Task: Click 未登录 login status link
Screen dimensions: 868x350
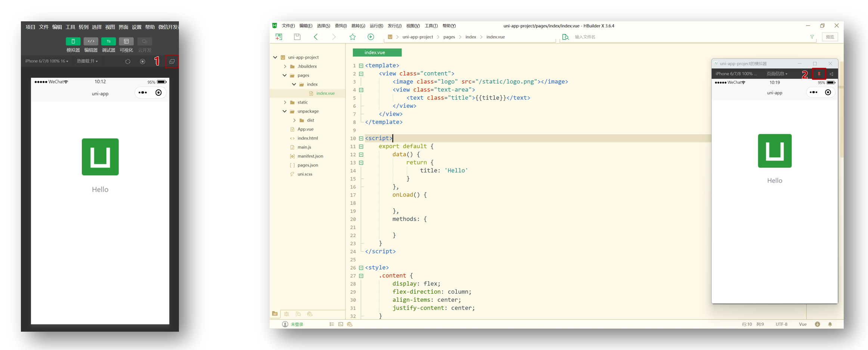Action: click(297, 324)
